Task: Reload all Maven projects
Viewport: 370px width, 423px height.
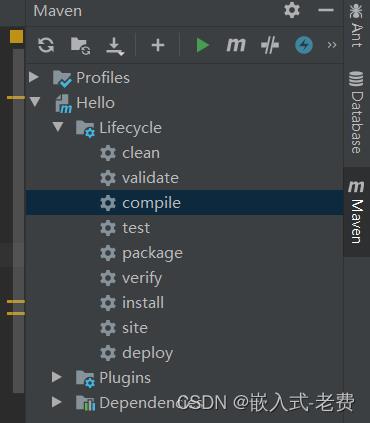Action: point(46,45)
